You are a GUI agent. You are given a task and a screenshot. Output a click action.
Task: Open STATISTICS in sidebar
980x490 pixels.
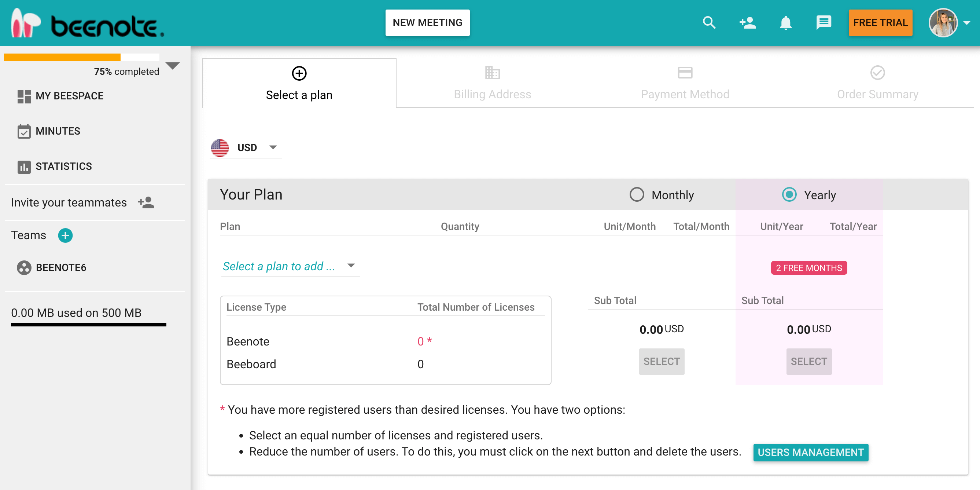[x=63, y=167]
